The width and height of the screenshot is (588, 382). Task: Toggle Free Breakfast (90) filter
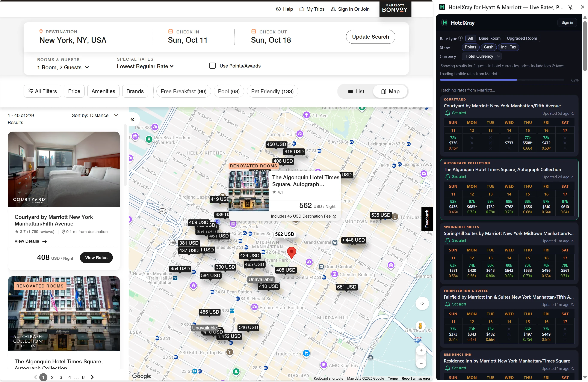click(x=183, y=91)
